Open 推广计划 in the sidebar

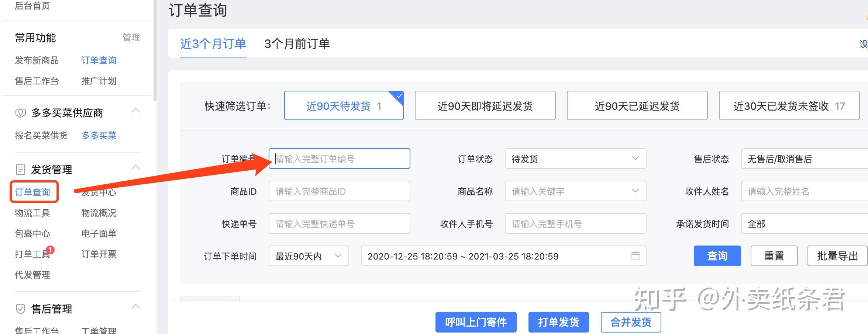(x=99, y=81)
